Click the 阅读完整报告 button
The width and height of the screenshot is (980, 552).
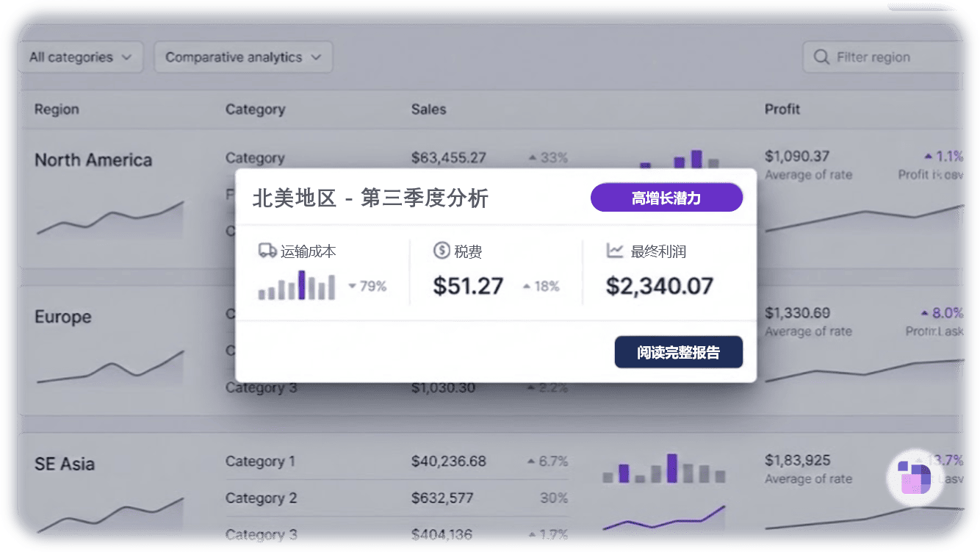point(678,352)
